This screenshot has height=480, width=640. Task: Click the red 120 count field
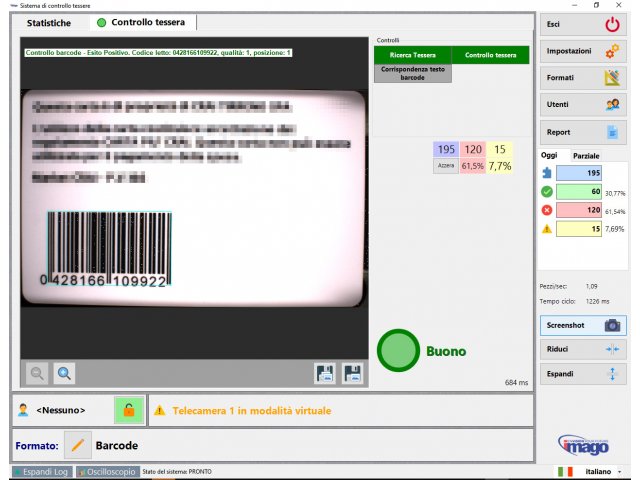tap(579, 210)
